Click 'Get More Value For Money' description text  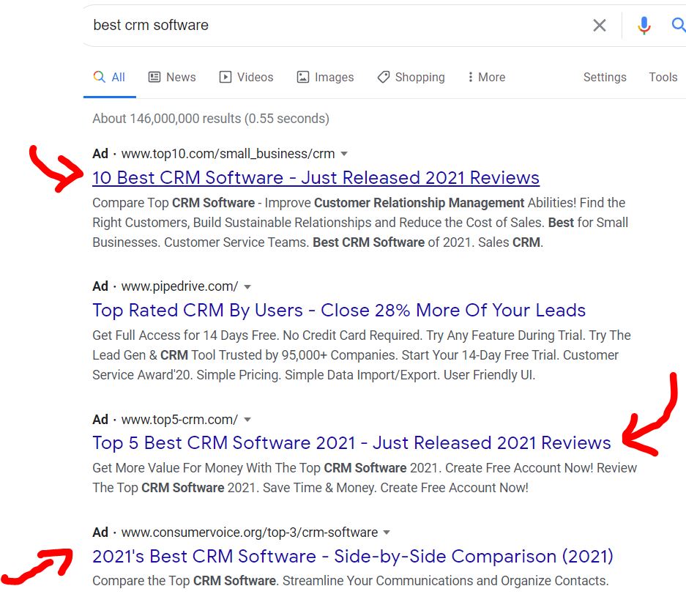pyautogui.click(x=365, y=478)
